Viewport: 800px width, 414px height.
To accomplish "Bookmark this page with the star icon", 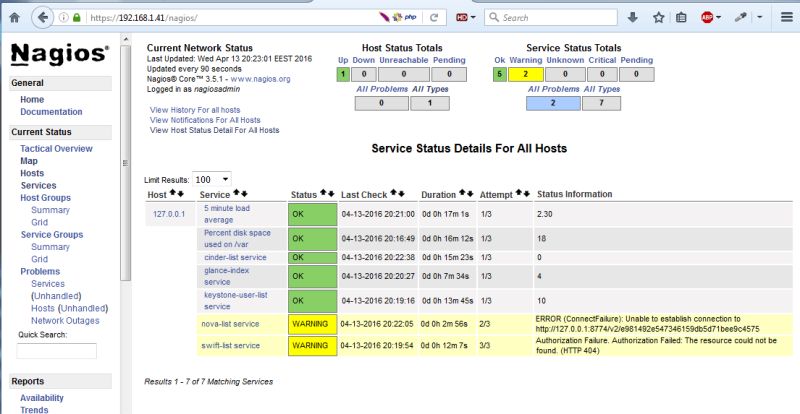I will pyautogui.click(x=659, y=17).
